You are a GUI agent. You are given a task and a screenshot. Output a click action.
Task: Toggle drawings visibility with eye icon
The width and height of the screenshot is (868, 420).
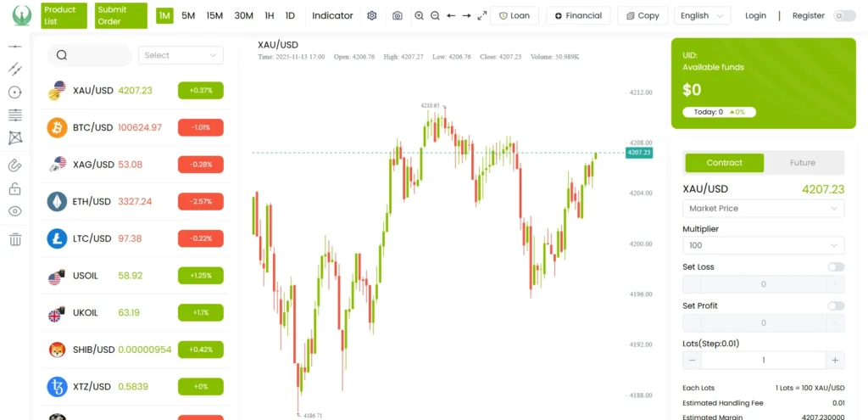click(x=14, y=211)
